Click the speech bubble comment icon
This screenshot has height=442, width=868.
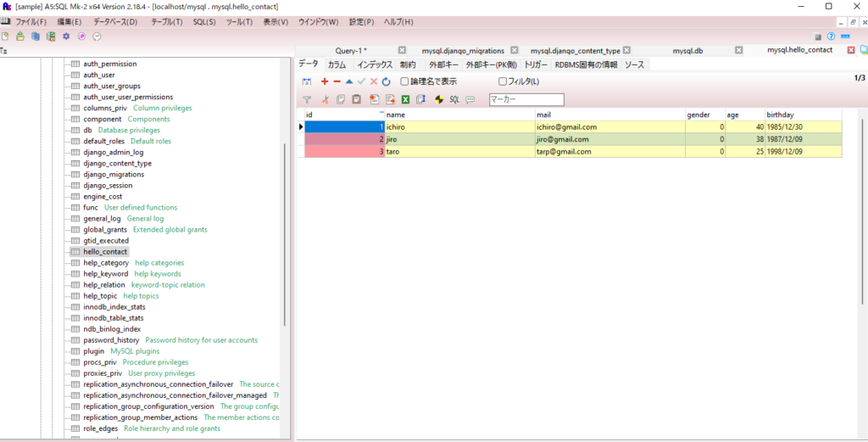click(x=470, y=100)
